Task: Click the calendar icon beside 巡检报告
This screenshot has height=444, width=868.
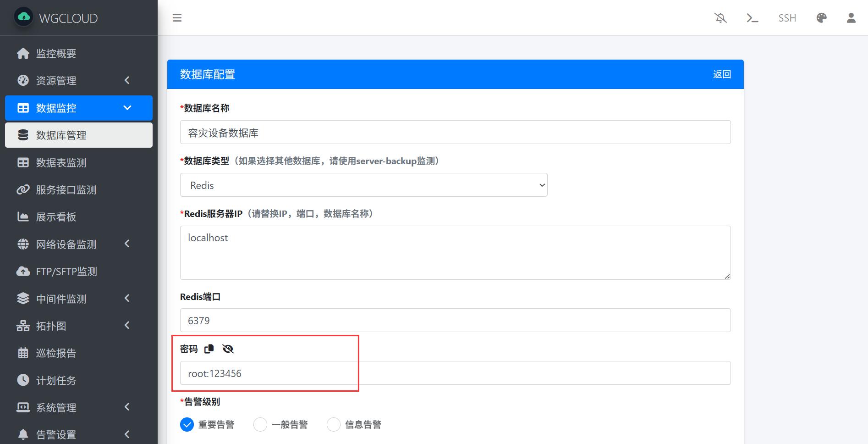Action: click(23, 353)
